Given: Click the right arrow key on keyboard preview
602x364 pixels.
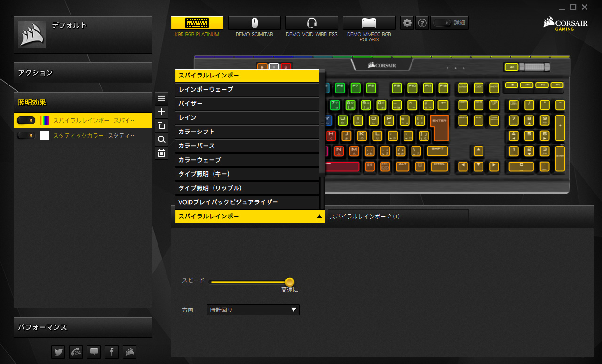Looking at the screenshot, I should (x=494, y=166).
